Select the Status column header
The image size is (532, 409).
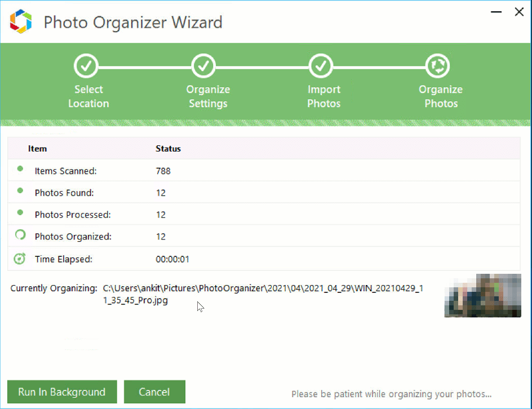168,149
